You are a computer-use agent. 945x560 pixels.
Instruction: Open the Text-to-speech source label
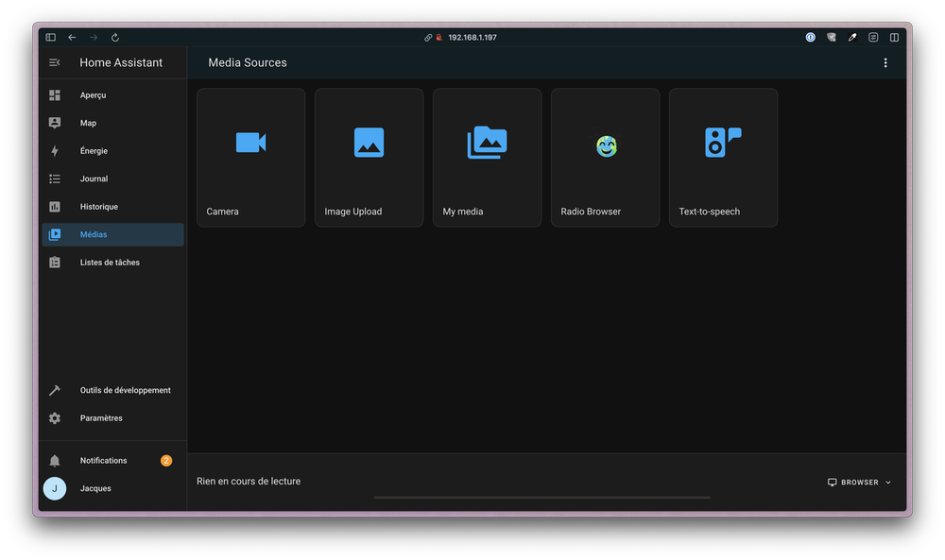[x=710, y=212]
